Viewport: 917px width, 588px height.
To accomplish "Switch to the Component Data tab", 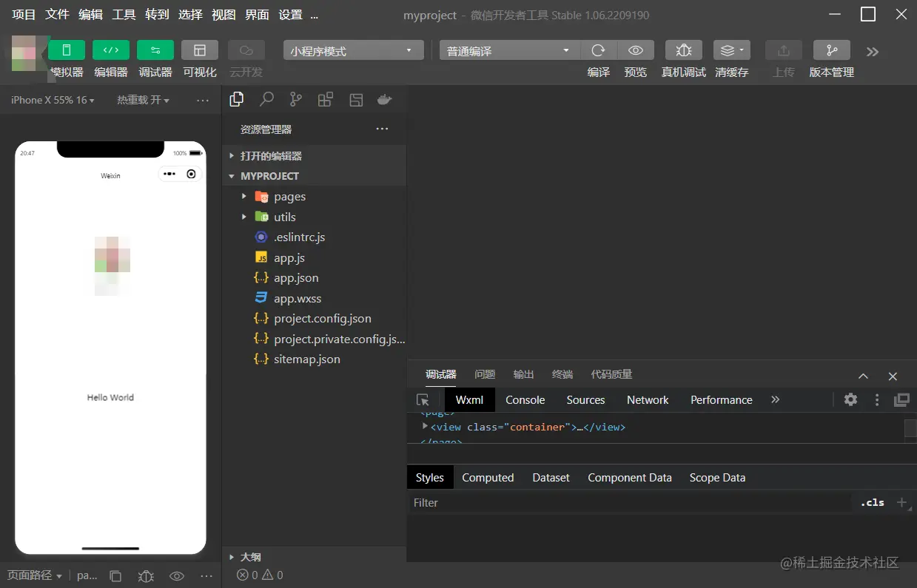I will point(630,478).
